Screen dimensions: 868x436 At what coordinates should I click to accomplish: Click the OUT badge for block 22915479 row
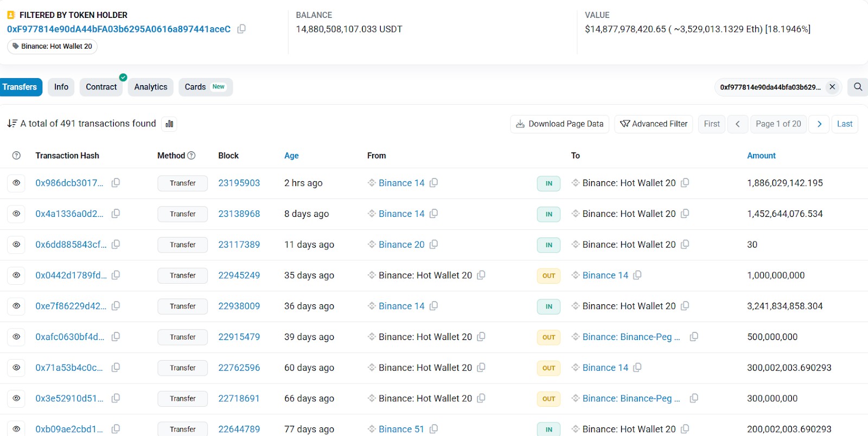pyautogui.click(x=549, y=337)
